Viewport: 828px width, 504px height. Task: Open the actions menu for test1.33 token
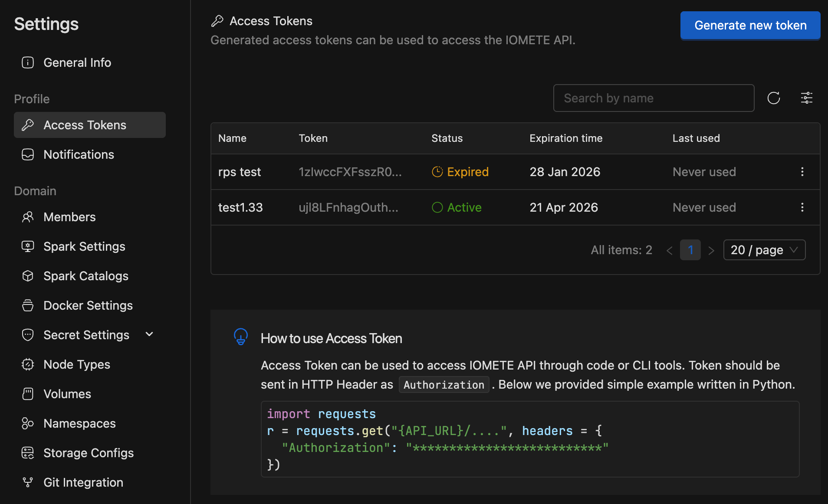pos(802,207)
